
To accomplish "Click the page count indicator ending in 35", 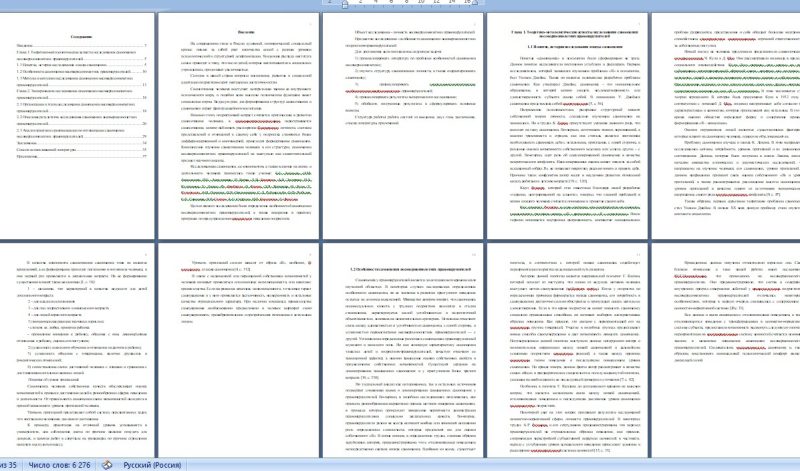I will (x=8, y=462).
